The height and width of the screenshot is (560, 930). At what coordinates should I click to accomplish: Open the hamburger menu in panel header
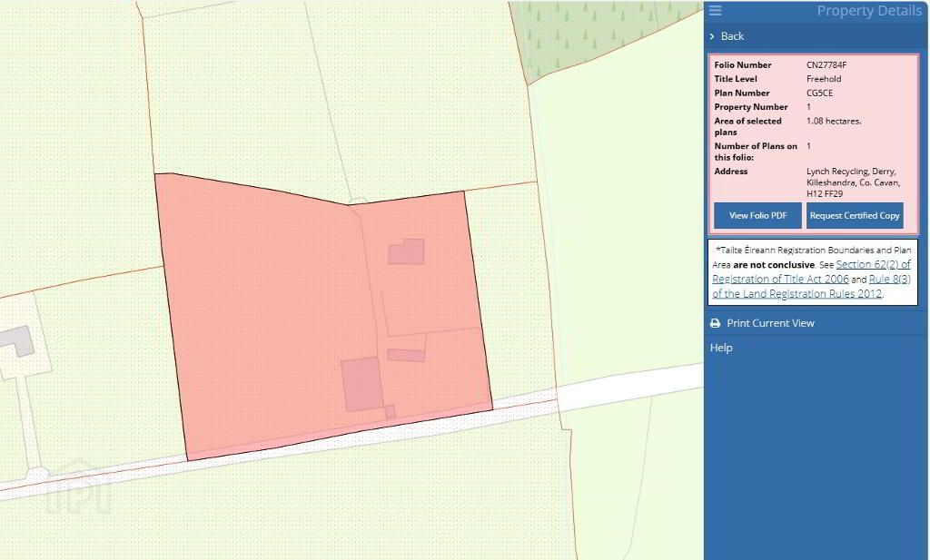pyautogui.click(x=716, y=11)
